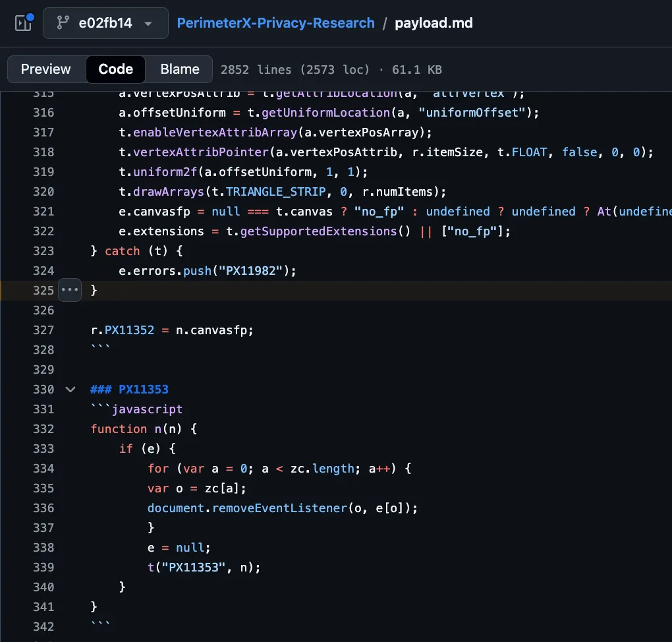
Task: Expand the file tree sidebar icon
Action: [x=23, y=23]
